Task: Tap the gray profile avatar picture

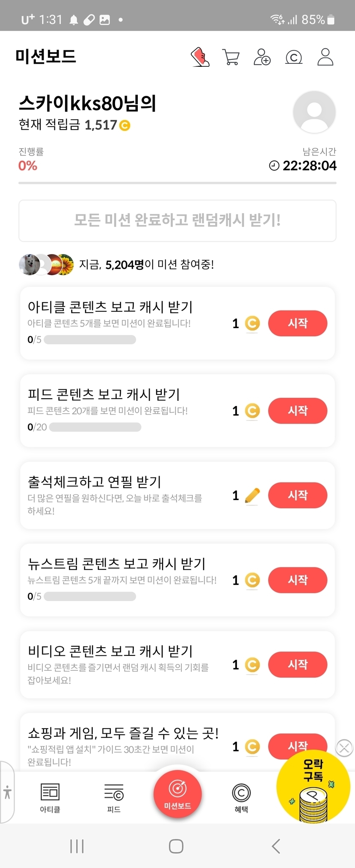Action: pyautogui.click(x=314, y=112)
